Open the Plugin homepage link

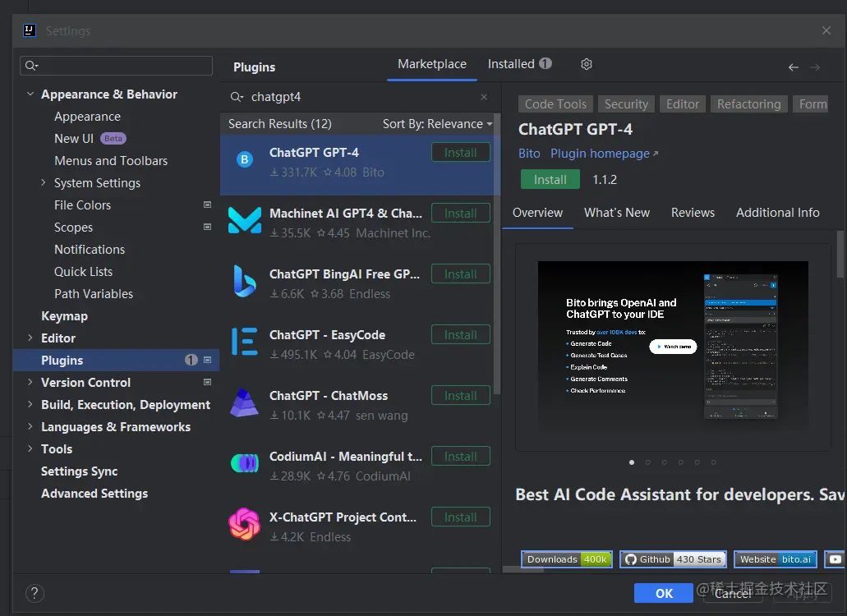pyautogui.click(x=604, y=154)
